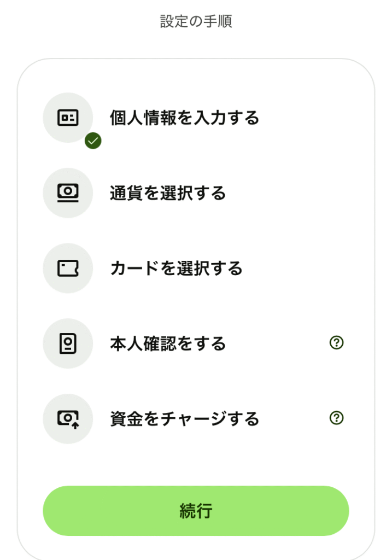The width and height of the screenshot is (392, 560).
Task: Click the 設定の手順 heading text
Action: click(196, 22)
